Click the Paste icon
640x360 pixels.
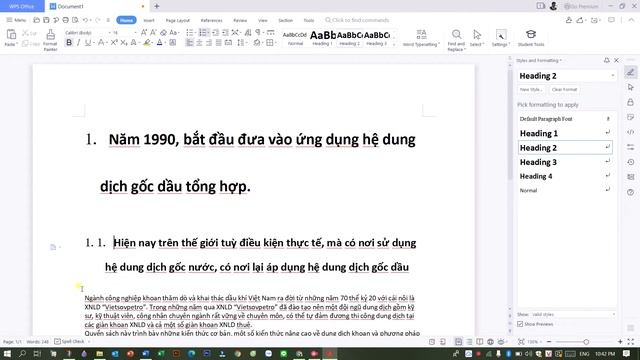[x=11, y=35]
